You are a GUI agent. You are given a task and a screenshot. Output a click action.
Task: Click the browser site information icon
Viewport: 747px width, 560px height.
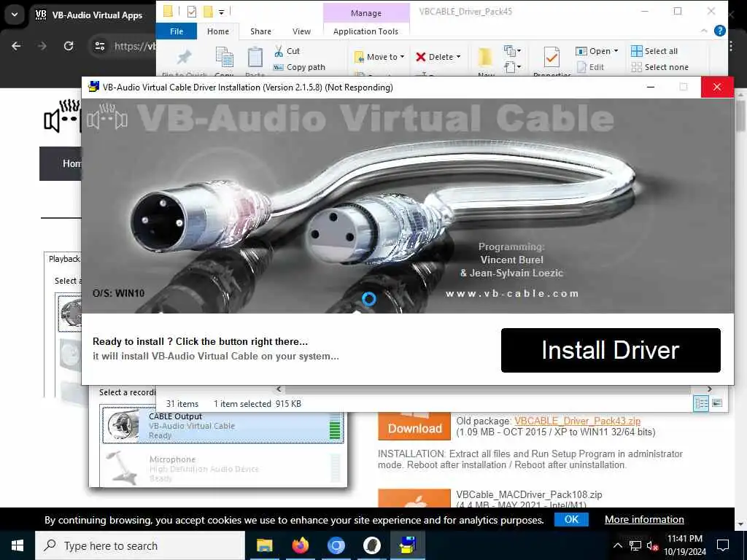[x=99, y=46]
